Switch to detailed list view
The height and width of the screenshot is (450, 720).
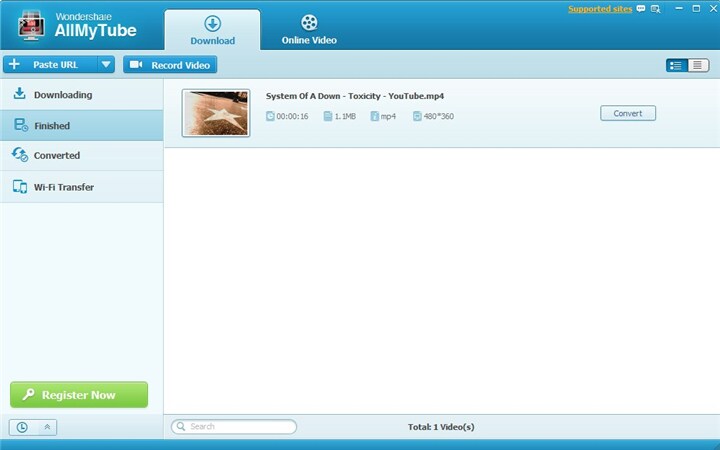(x=677, y=65)
